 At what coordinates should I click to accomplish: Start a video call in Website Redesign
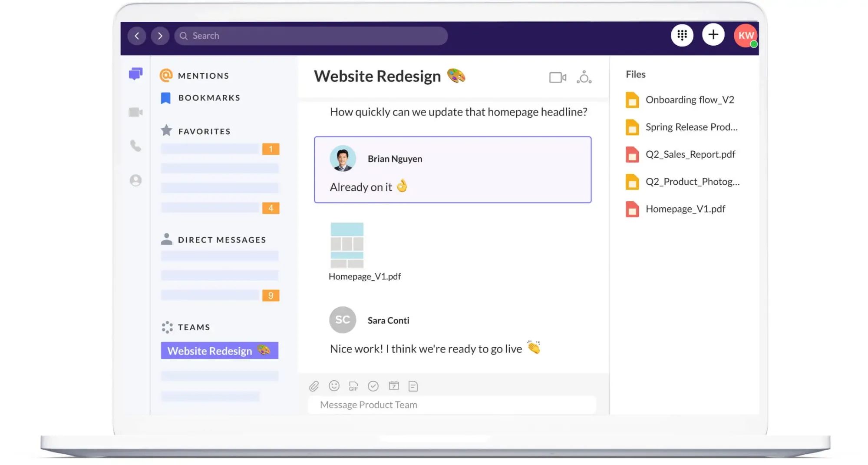pyautogui.click(x=557, y=77)
